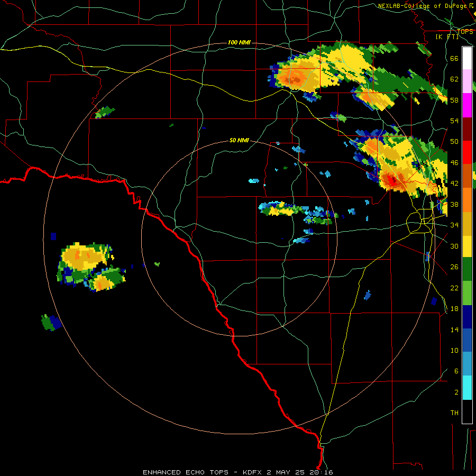This screenshot has width=476, height=476.
Task: Pick the orange legend swatch near 38
Action: (x=467, y=200)
